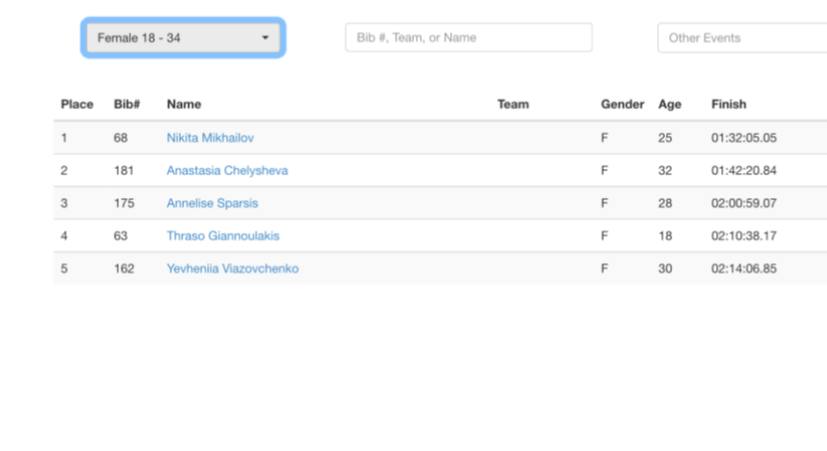The image size is (827, 451).
Task: Click bib number 63 in fourth row
Action: click(121, 236)
